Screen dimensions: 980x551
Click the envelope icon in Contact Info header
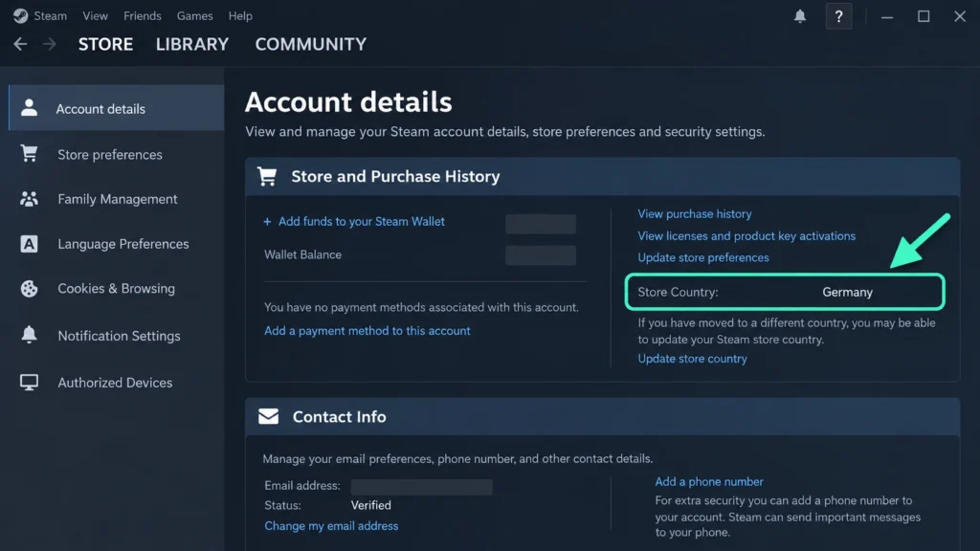[269, 416]
